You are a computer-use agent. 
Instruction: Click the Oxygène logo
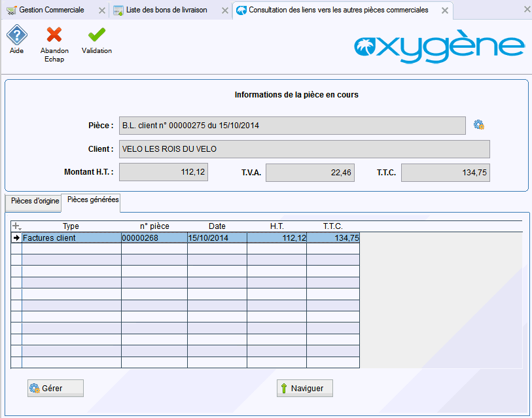coord(439,46)
